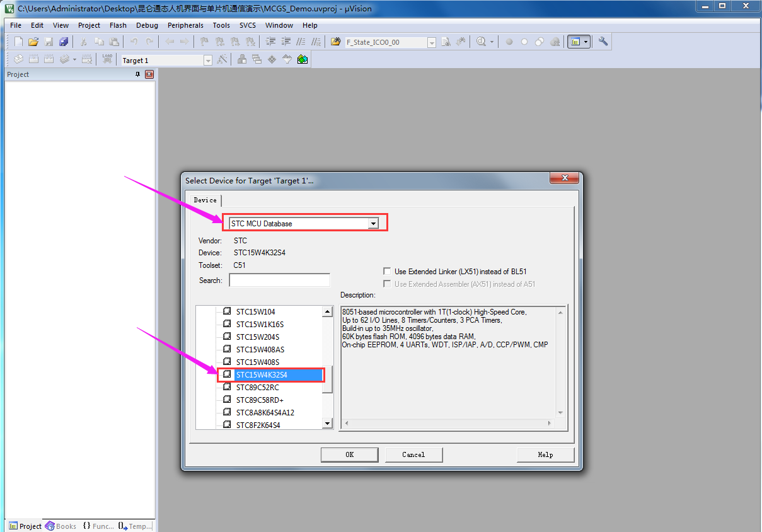Switch to the Temp... tab

click(134, 526)
